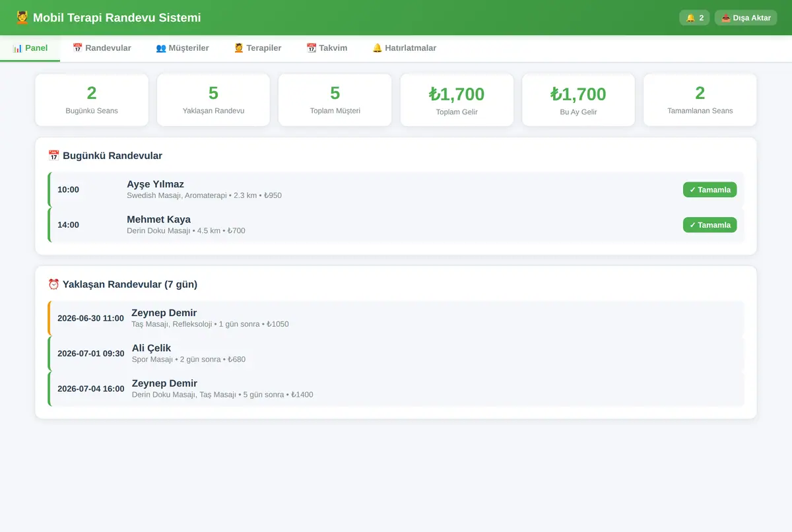View the Hatırlatmalar tab
The image size is (792, 532).
coord(404,48)
